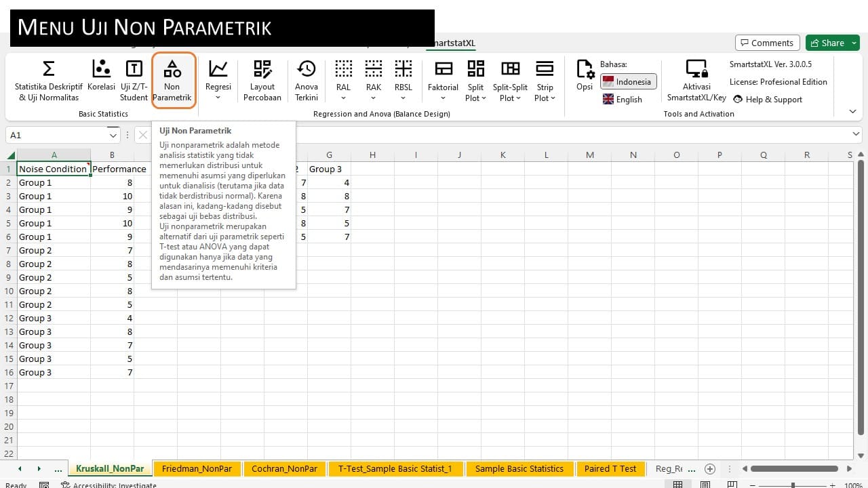Screen dimensions: 868x488
Task: Switch to Friedman_NonPar sheet tab
Action: (197, 468)
